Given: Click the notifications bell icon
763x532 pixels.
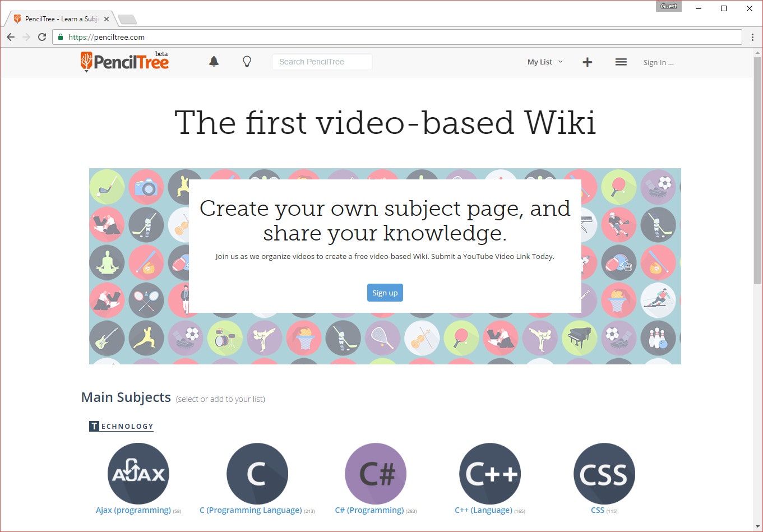Looking at the screenshot, I should (x=214, y=62).
